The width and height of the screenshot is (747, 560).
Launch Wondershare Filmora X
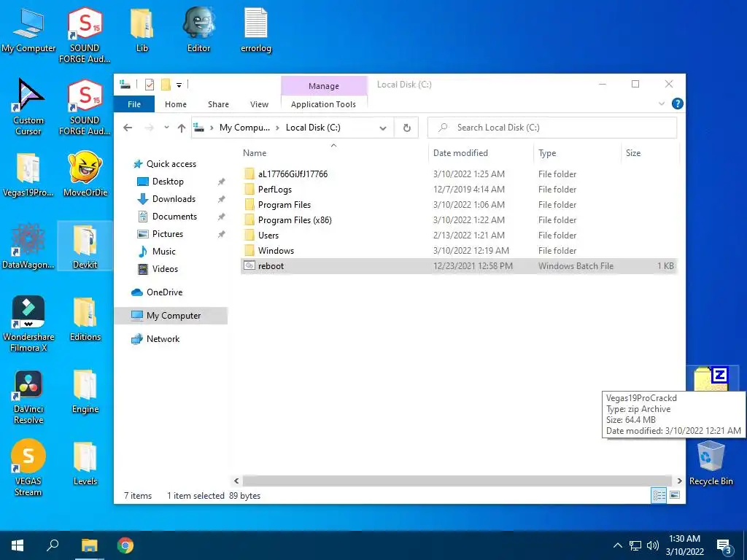(28, 324)
